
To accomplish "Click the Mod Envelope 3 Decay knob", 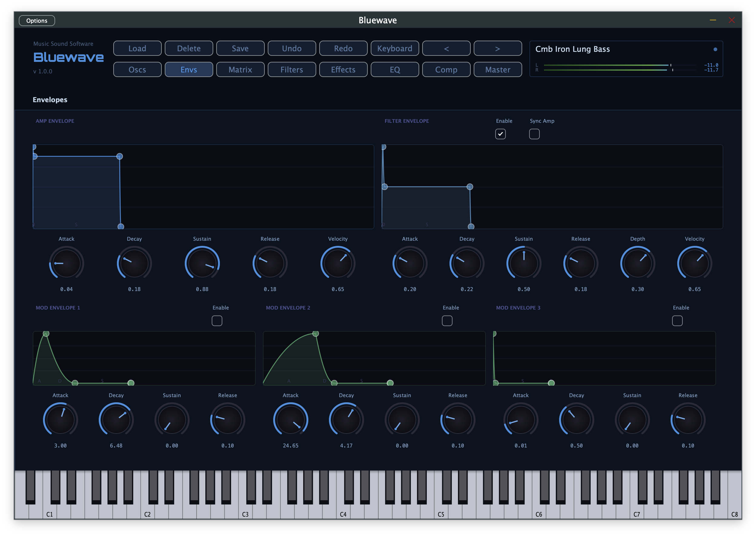I will tap(576, 420).
